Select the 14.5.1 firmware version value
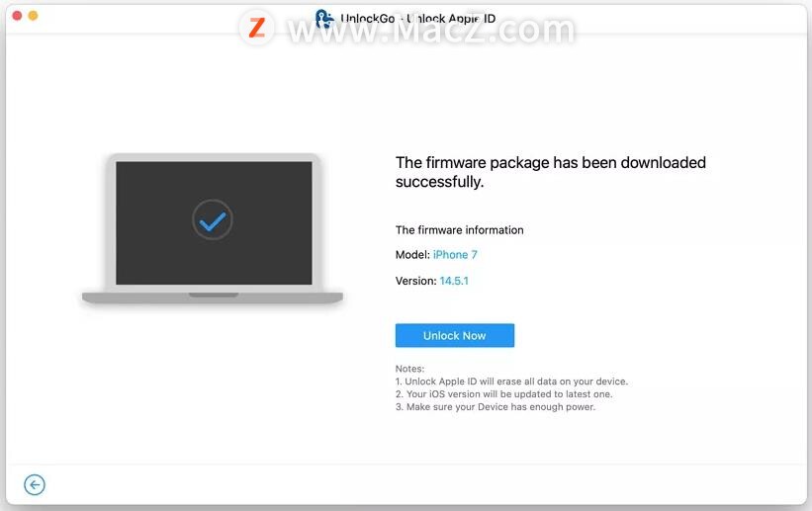 (x=454, y=281)
